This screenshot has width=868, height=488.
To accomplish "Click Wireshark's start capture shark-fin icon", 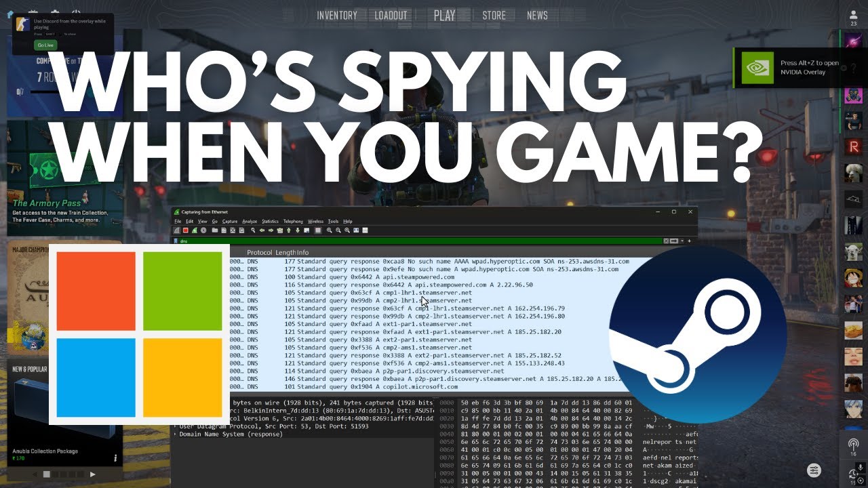I will pos(177,230).
